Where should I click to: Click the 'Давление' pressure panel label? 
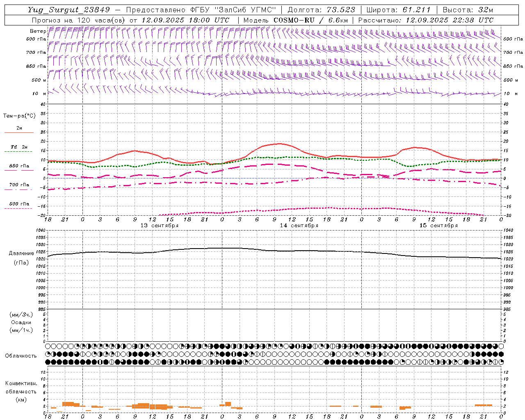click(x=21, y=253)
